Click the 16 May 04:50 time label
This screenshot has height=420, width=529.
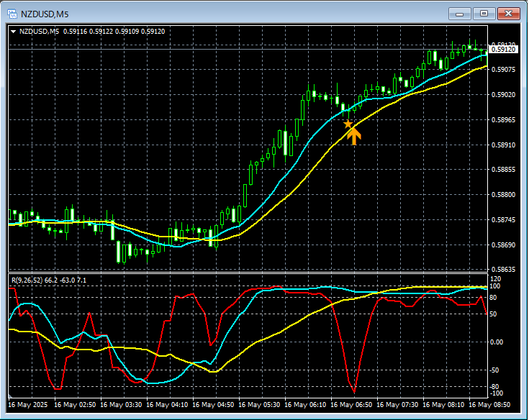click(x=213, y=404)
